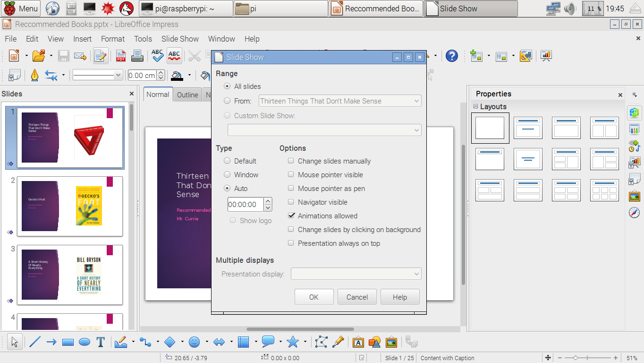Image resolution: width=644 pixels, height=363 pixels.
Task: Collapse the Layouts section
Action: pyautogui.click(x=476, y=107)
